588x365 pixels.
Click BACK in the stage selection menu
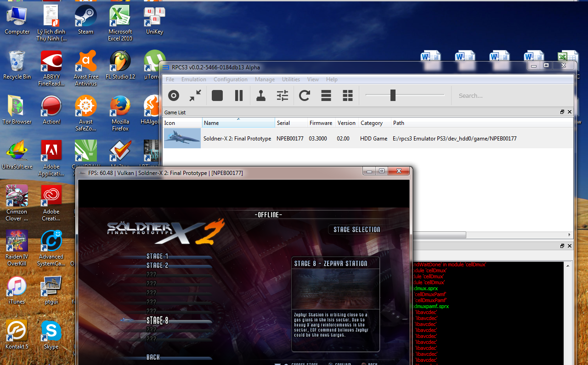tap(153, 357)
